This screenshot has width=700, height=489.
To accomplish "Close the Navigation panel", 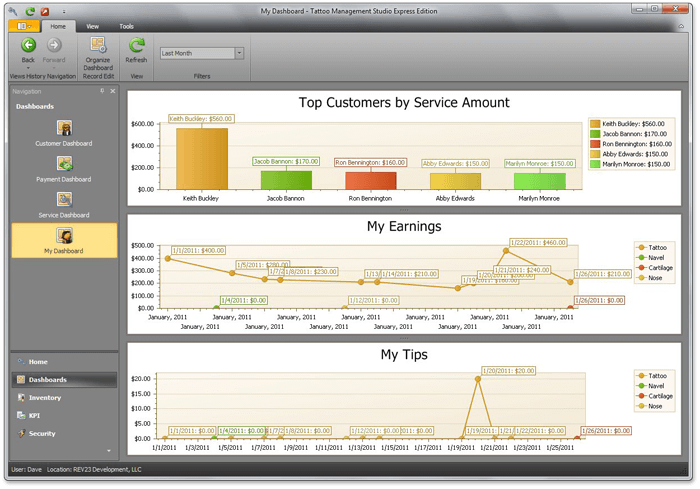I will [113, 91].
